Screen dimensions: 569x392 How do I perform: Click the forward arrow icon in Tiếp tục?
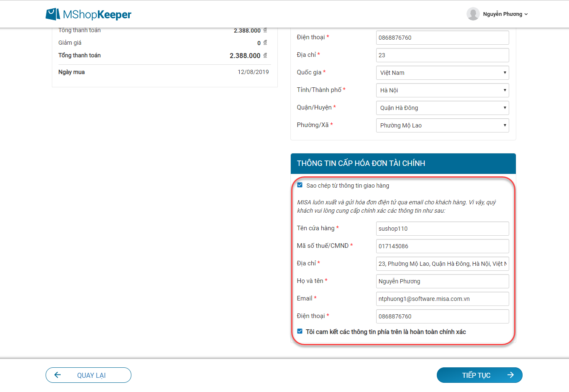tap(510, 375)
